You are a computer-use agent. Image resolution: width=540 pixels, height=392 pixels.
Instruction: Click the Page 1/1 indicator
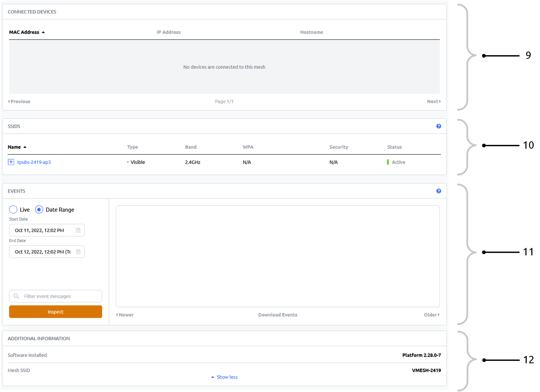(224, 102)
